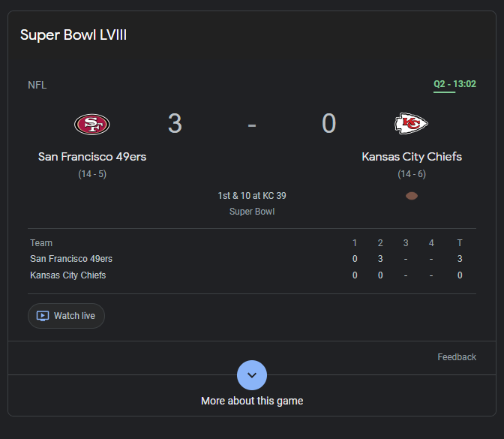Open the Watch live button

pyautogui.click(x=66, y=316)
